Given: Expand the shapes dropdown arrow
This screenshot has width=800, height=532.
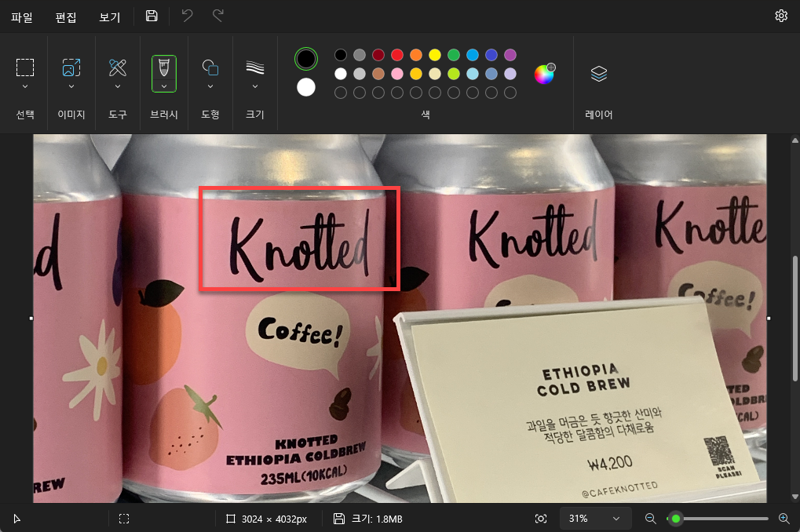Looking at the screenshot, I should coord(210,87).
